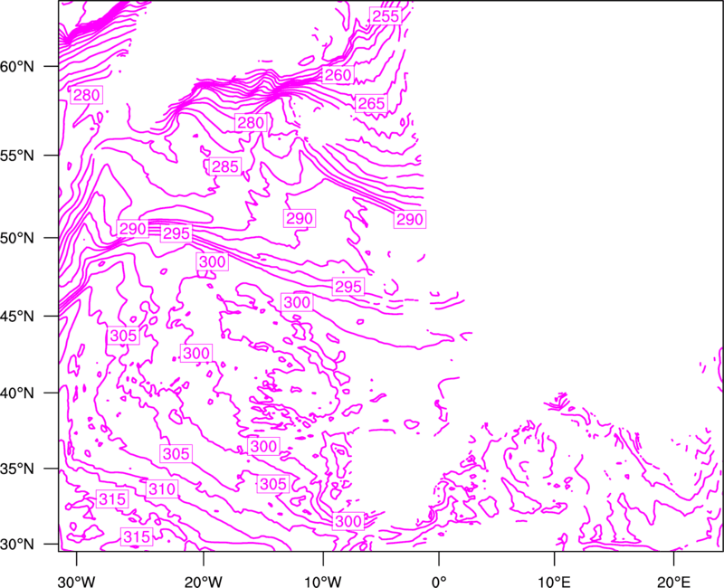The image size is (724, 588).
Task: Click the 40°N latitude axis label
Action: point(17,393)
